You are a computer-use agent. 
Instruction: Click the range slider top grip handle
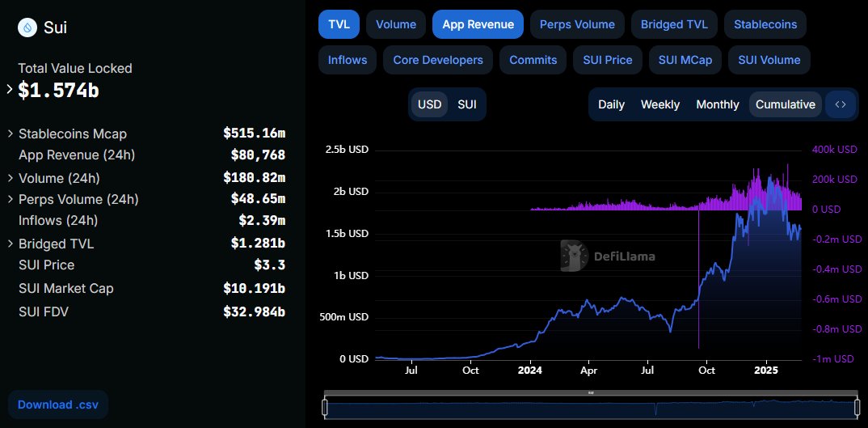pyautogui.click(x=592, y=392)
